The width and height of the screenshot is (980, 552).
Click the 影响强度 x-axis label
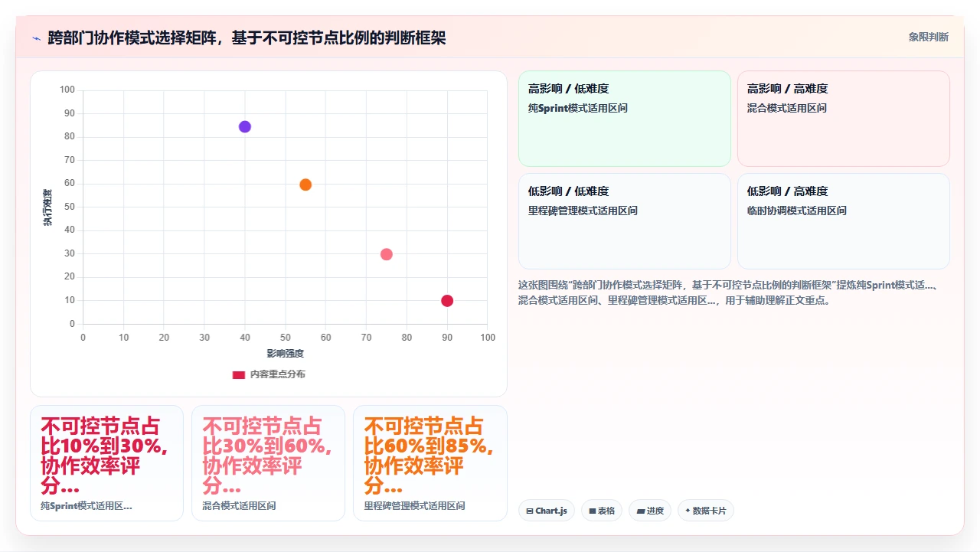tap(285, 353)
